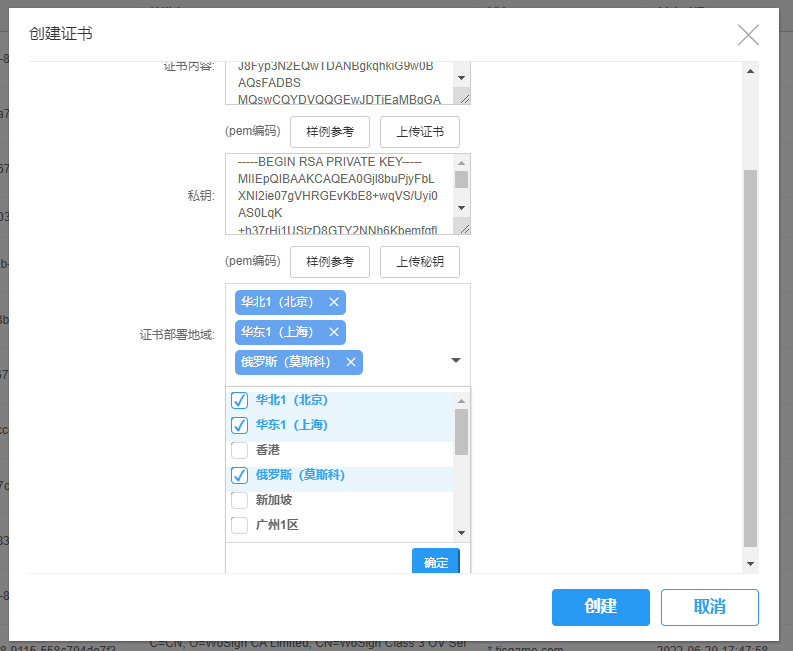
Task: Open 样例参考 for private key
Action: [330, 262]
